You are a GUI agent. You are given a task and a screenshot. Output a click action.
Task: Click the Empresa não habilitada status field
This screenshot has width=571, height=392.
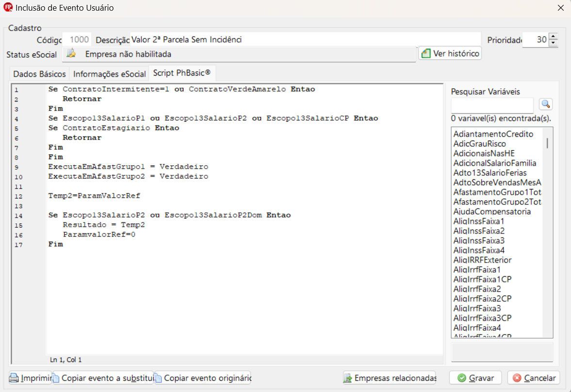point(239,54)
